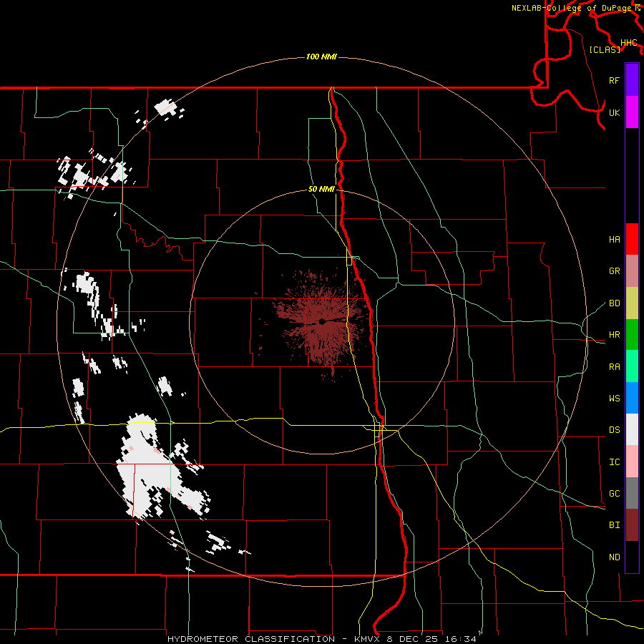This screenshot has width=644, height=644.
Task: Click the RA light green legend swatch
Action: pos(632,366)
